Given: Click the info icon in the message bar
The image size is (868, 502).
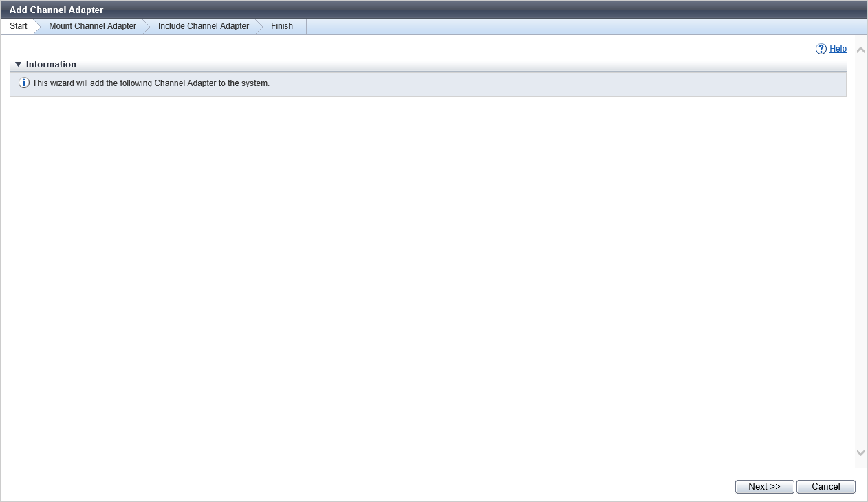Looking at the screenshot, I should pyautogui.click(x=24, y=83).
